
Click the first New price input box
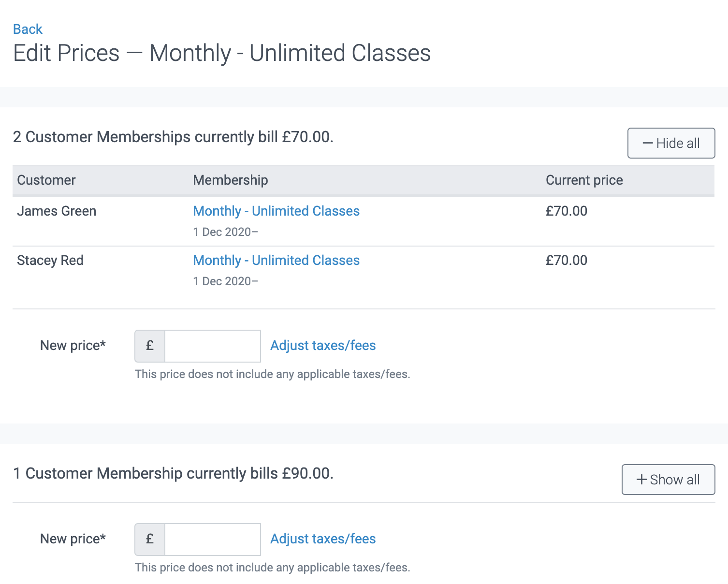point(212,346)
